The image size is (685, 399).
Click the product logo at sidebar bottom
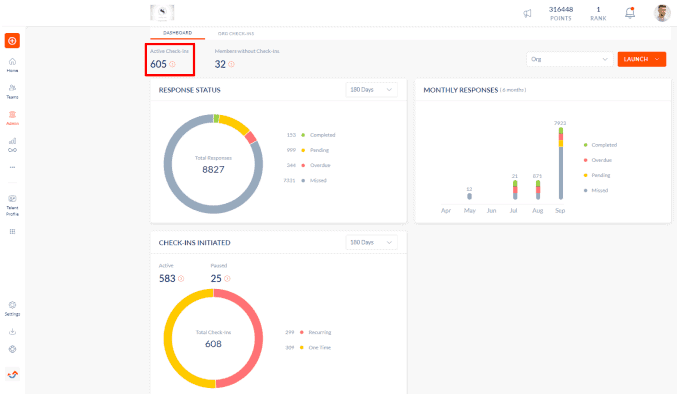click(13, 374)
